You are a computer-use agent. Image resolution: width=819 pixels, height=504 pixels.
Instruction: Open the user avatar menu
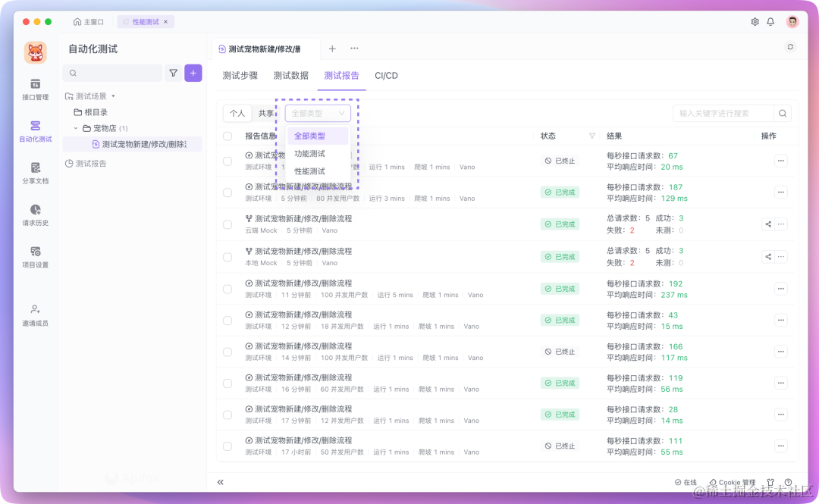tap(792, 21)
